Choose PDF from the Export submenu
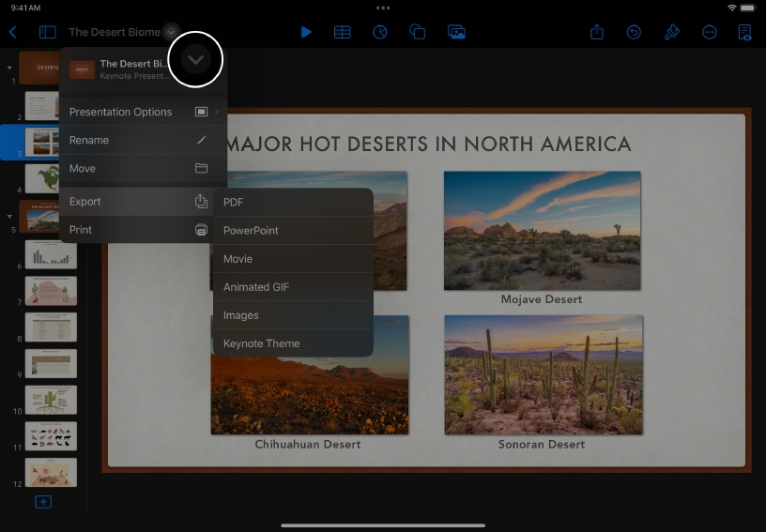The height and width of the screenshot is (532, 766). pyautogui.click(x=293, y=202)
